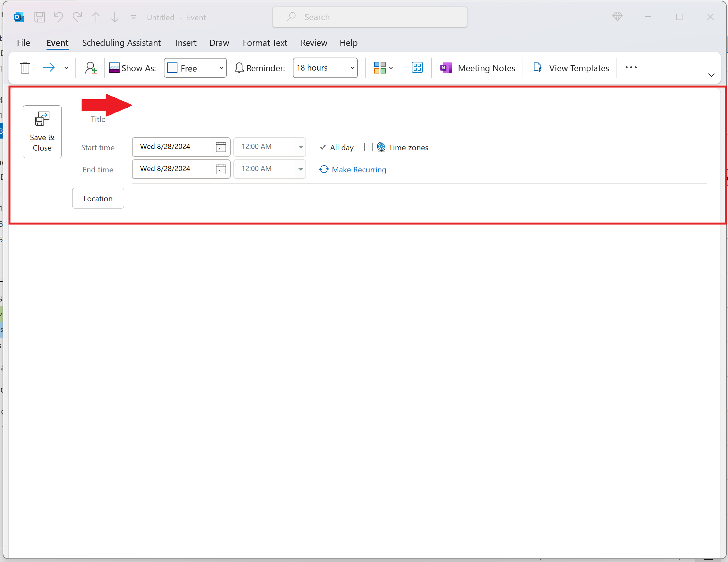
Task: Click the Reminder bell icon
Action: tap(239, 68)
